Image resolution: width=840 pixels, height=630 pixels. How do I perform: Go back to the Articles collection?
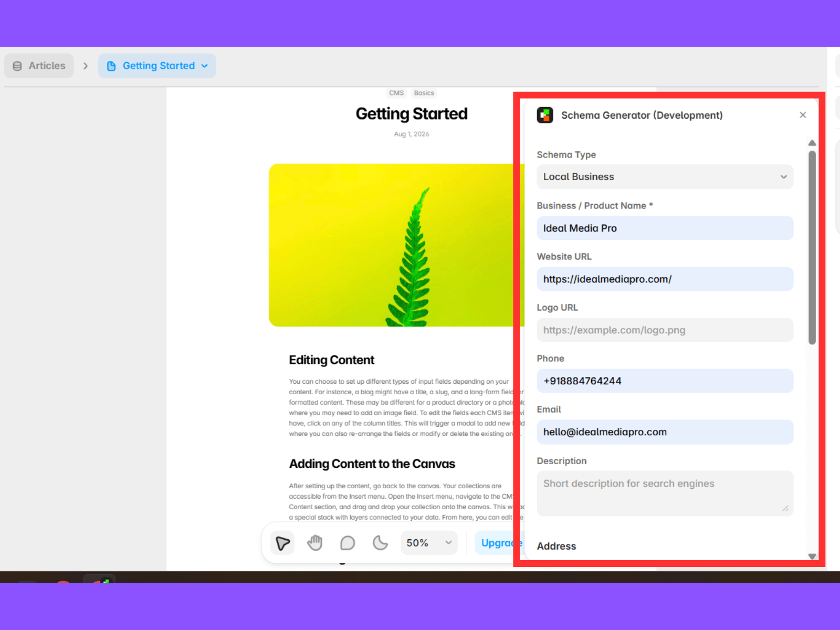(x=39, y=66)
